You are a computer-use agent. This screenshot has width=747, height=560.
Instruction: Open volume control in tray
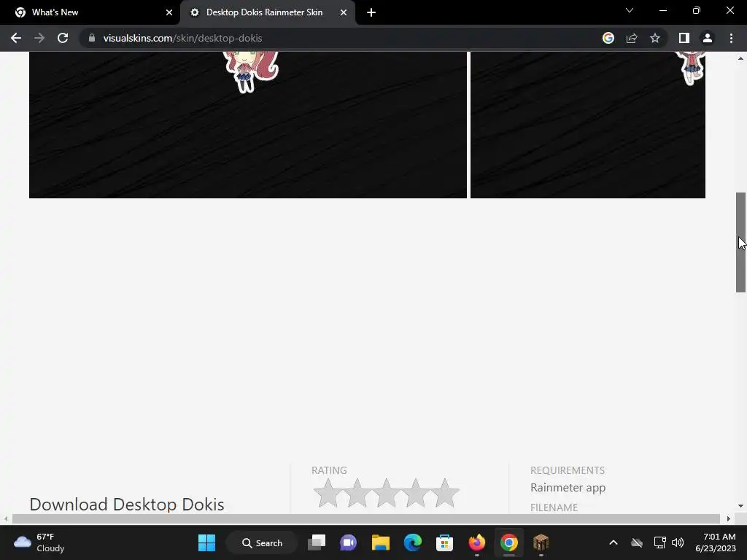pyautogui.click(x=678, y=542)
